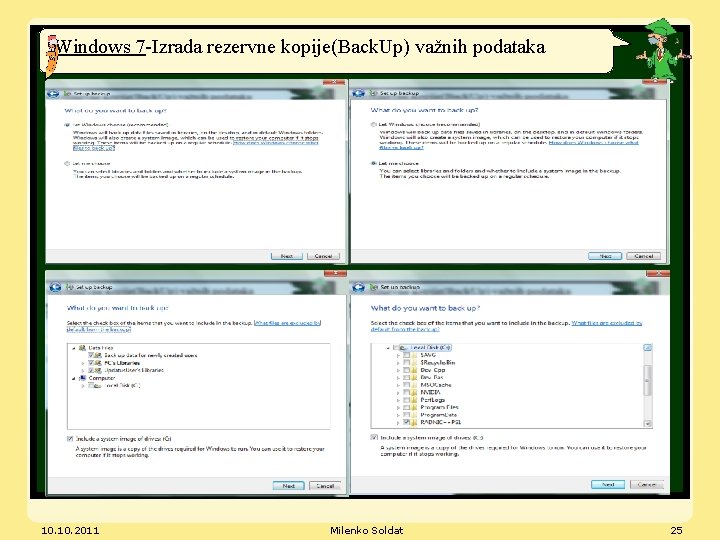Click the MSOCache folder icon
The width and height of the screenshot is (720, 540).
click(414, 385)
